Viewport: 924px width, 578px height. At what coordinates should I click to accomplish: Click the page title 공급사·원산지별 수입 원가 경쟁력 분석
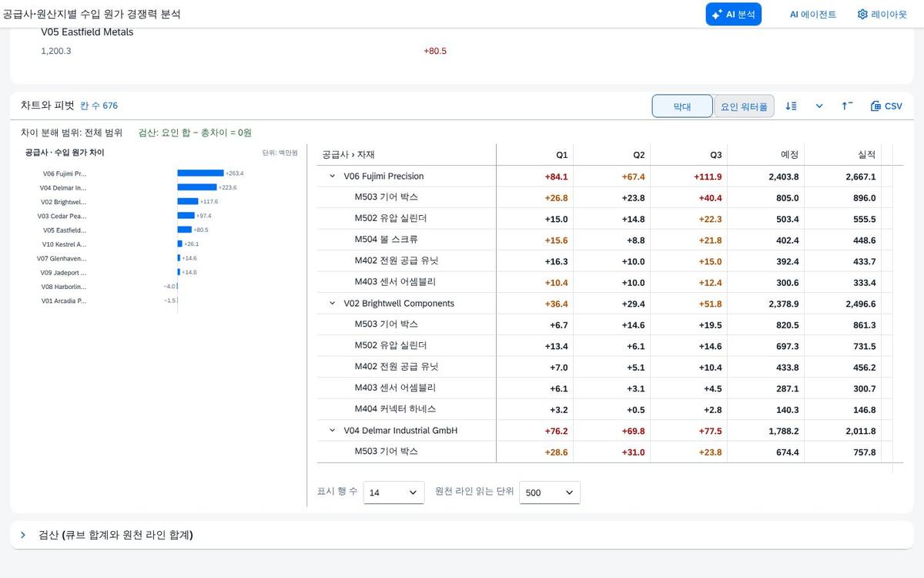pyautogui.click(x=92, y=14)
